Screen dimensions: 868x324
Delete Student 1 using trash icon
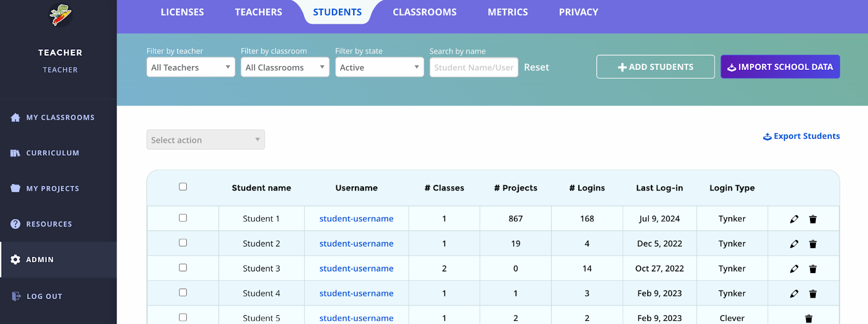[813, 219]
